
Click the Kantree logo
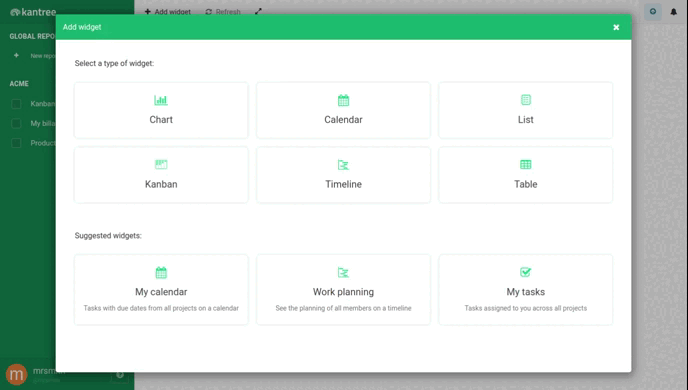coord(33,12)
